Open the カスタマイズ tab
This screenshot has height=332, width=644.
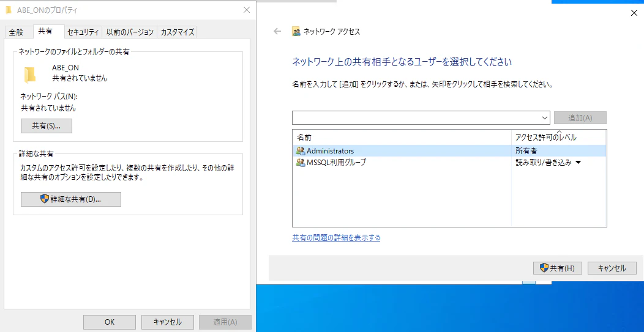tap(178, 32)
